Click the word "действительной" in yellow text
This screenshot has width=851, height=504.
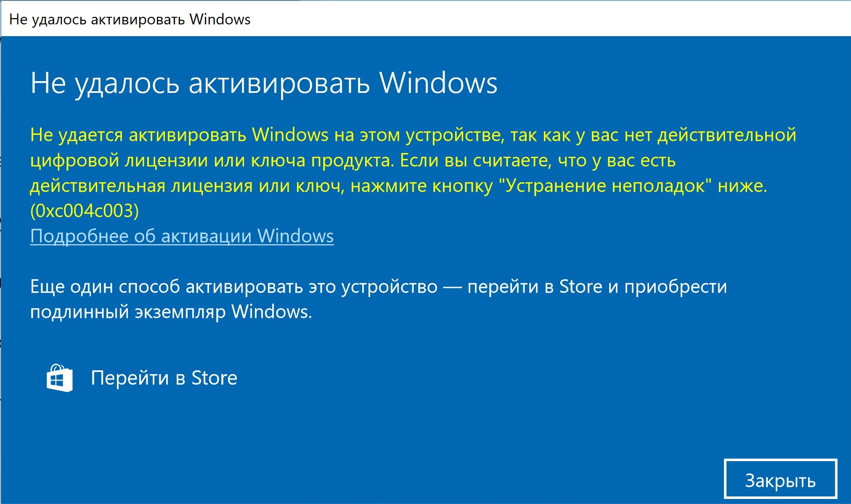[726, 135]
